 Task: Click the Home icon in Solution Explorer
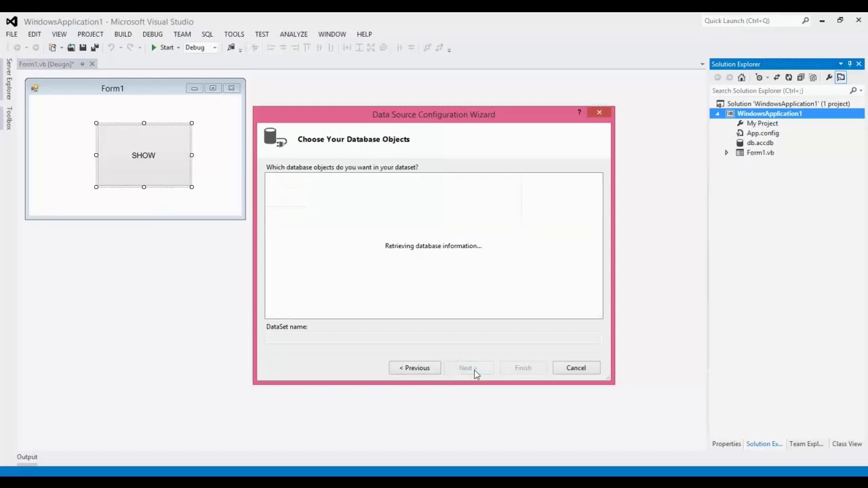coord(741,77)
